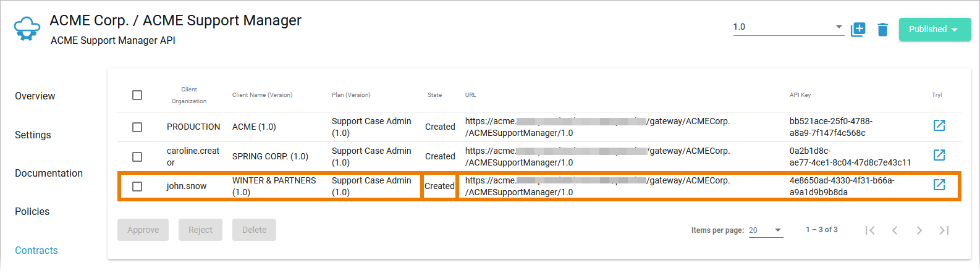Open Try link for PRODUCTION contract
This screenshot has height=273, width=980.
point(939,125)
